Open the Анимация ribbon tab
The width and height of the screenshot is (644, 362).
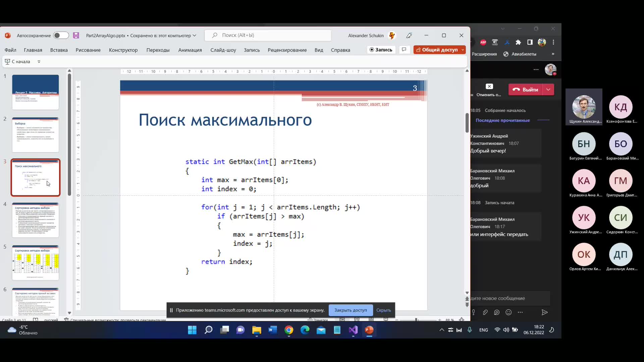(190, 50)
